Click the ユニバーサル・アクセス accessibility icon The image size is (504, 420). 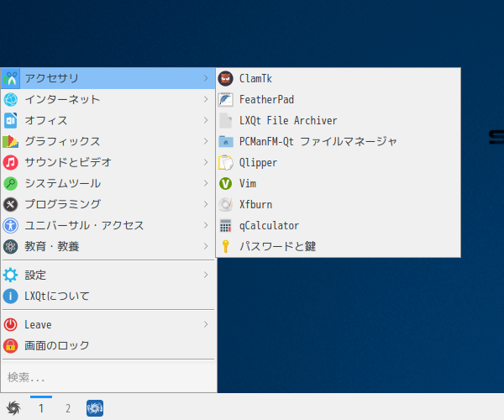tap(11, 226)
